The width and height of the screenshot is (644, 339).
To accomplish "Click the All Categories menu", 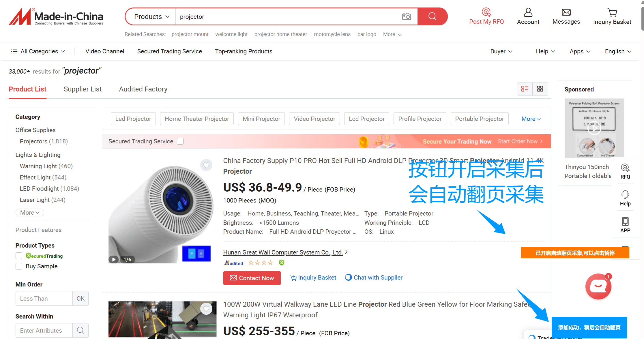I will [38, 51].
